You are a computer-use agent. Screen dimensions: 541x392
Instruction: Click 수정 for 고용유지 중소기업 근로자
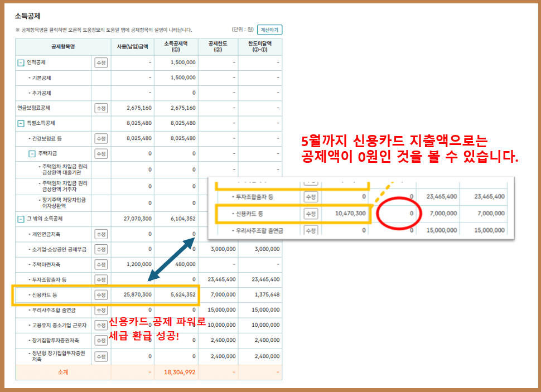click(x=100, y=325)
